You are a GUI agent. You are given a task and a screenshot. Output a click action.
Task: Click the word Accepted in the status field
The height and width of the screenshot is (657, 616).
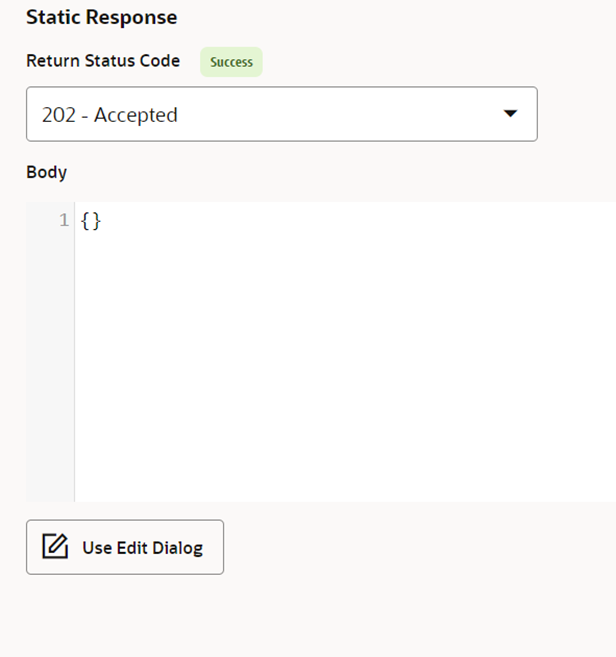click(136, 115)
